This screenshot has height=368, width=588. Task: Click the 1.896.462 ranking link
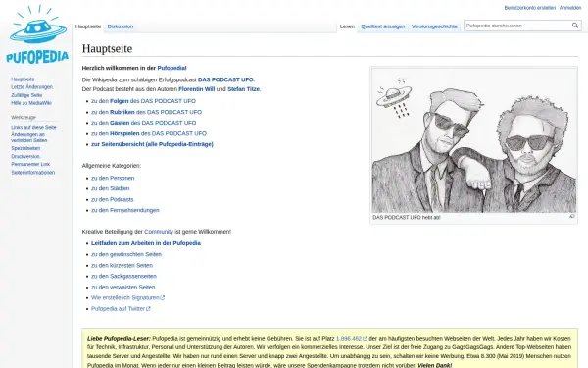[x=352, y=339]
